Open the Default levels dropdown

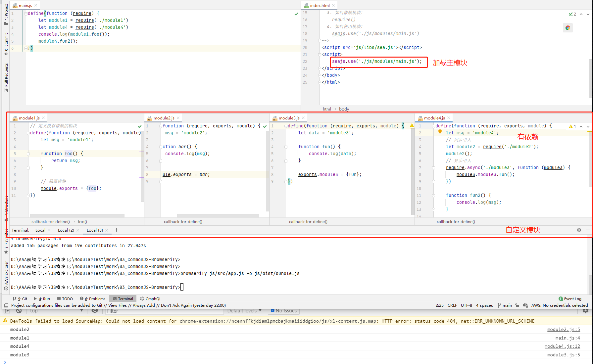(244, 311)
